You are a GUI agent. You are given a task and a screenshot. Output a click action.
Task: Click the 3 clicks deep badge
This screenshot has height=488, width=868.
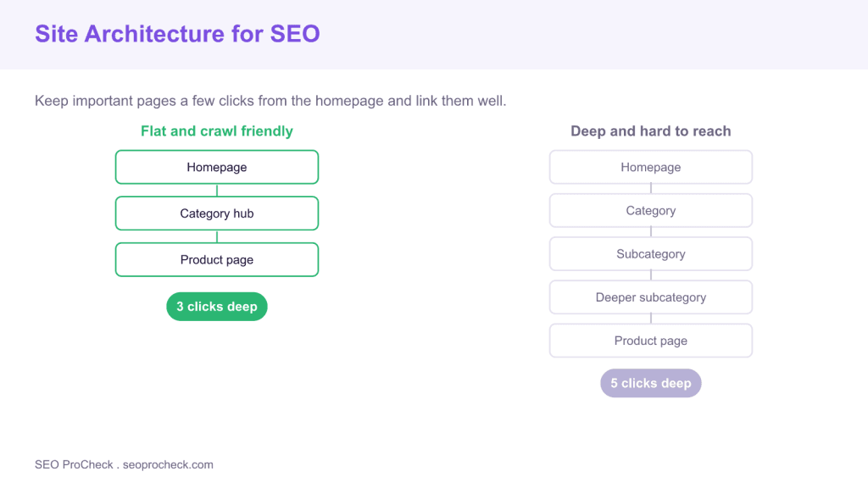(217, 307)
